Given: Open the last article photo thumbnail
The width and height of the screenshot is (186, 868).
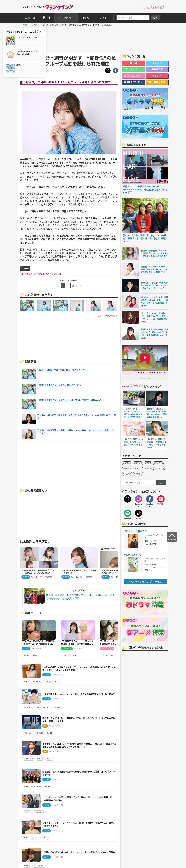Looking at the screenshot, I should point(110,306).
